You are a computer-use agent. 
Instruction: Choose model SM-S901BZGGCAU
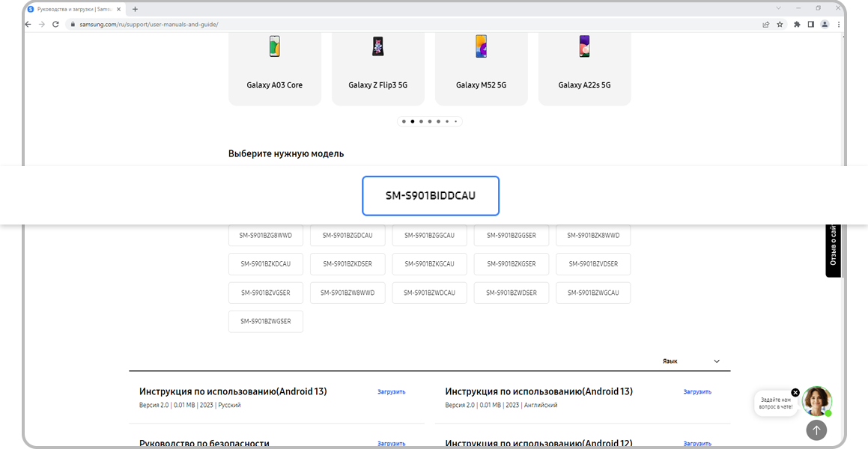point(430,235)
